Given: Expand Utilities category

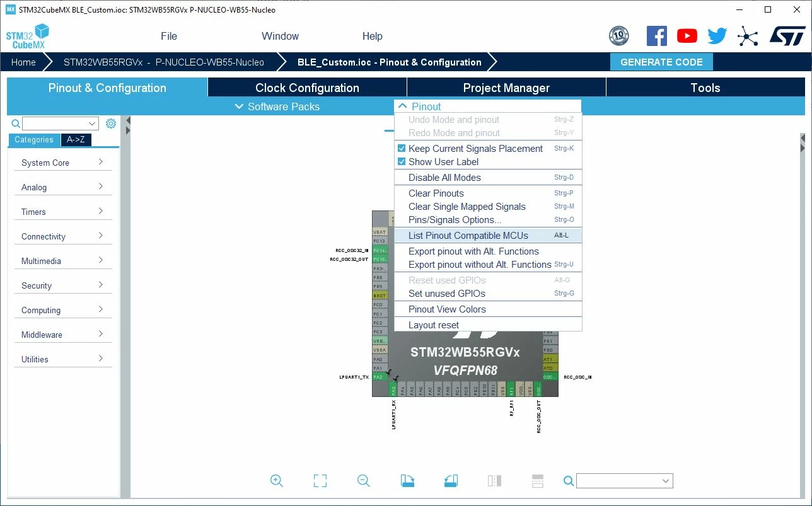Looking at the screenshot, I should (x=63, y=359).
